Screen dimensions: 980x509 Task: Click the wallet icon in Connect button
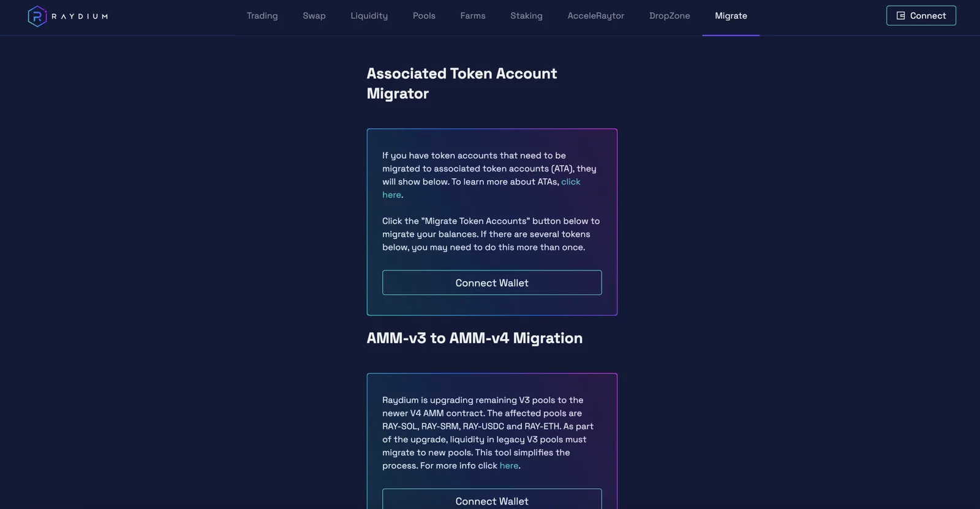coord(900,16)
